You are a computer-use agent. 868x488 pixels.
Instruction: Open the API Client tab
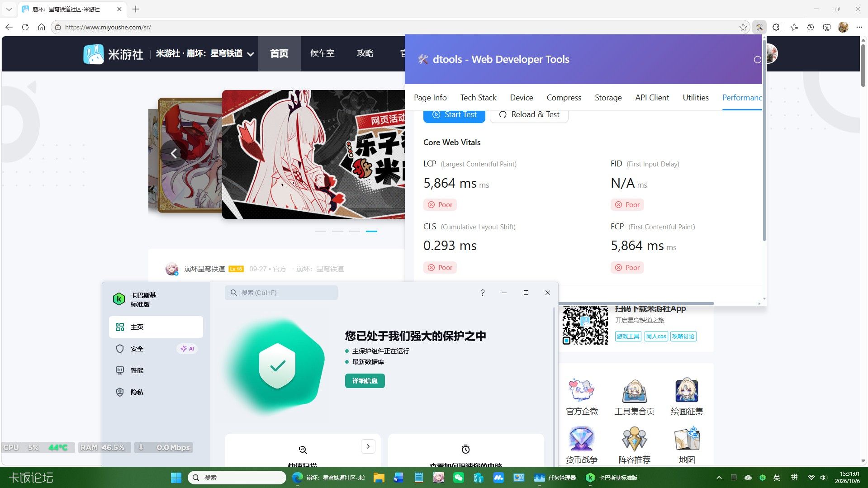pyautogui.click(x=652, y=98)
